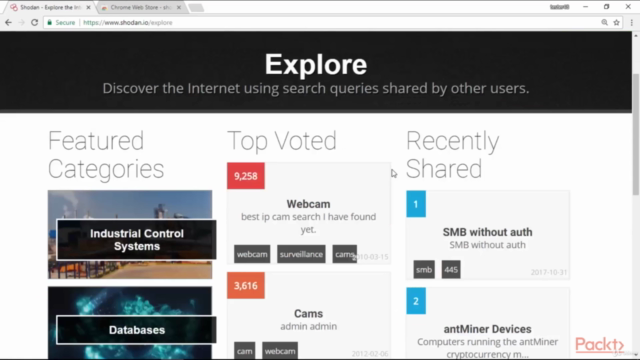640x360 pixels.
Task: Click the 'best ip cam search' description text
Action: click(x=308, y=223)
